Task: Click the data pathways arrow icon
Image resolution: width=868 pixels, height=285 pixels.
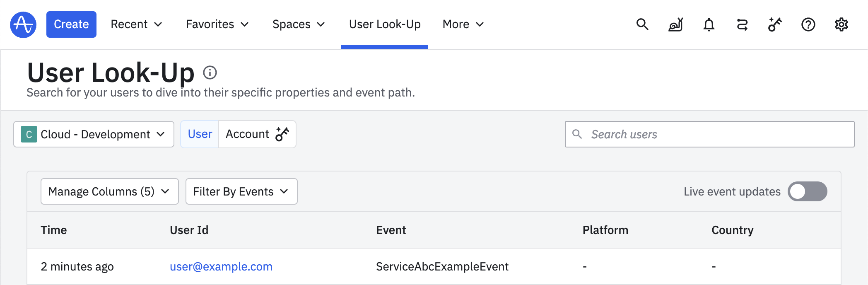Action: (x=742, y=24)
